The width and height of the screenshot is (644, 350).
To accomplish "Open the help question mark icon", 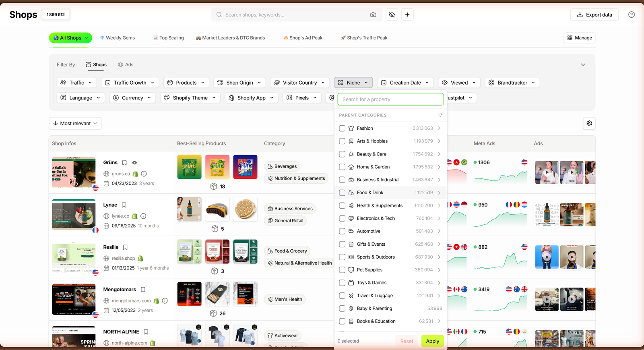I will coord(632,14).
